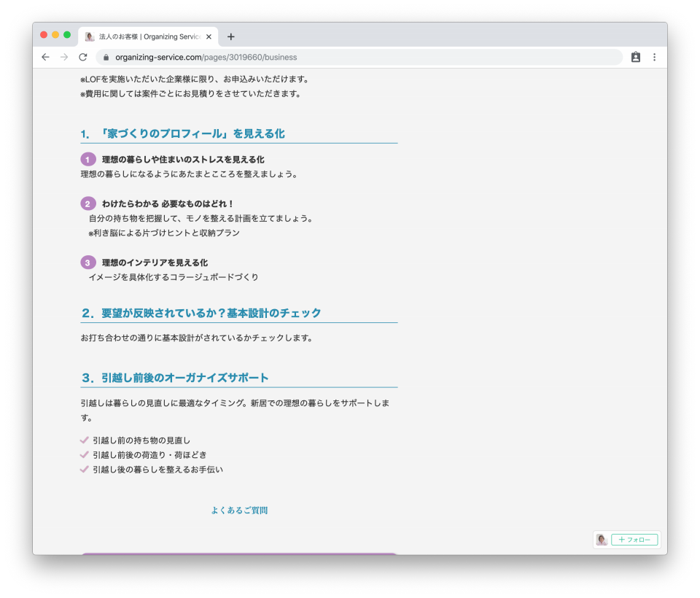Screen dimensions: 700x598
Task: Click the purple number 1 circle
Action: point(88,160)
